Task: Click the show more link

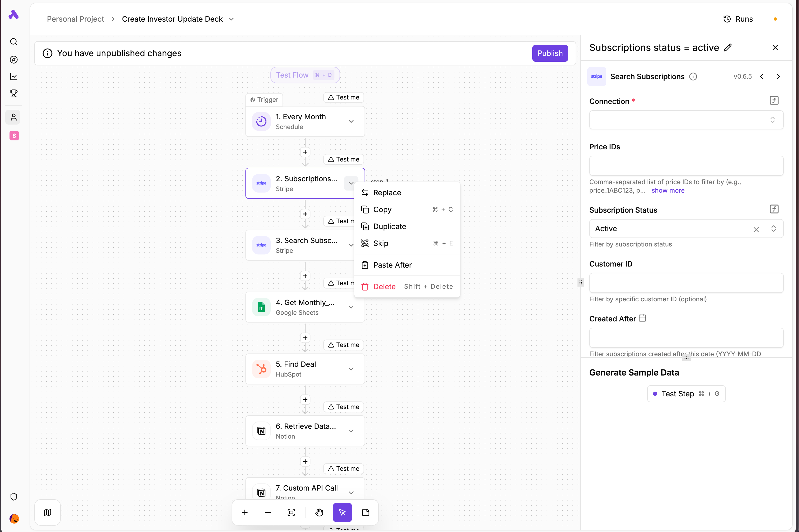Action: click(x=668, y=190)
